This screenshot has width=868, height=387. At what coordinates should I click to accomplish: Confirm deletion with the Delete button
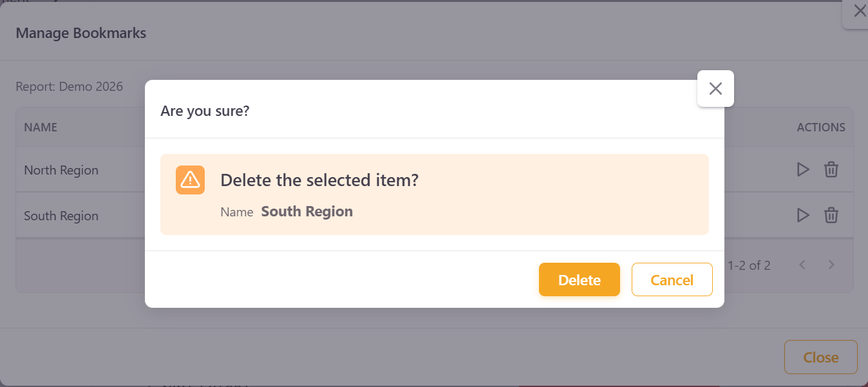pyautogui.click(x=579, y=279)
